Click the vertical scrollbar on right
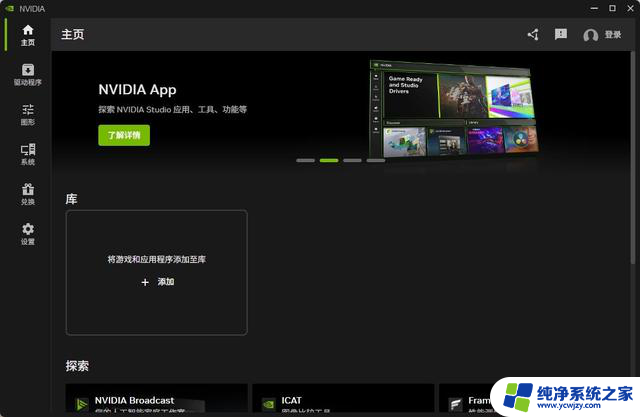Viewport: 640px width, 417px height. tap(633, 157)
